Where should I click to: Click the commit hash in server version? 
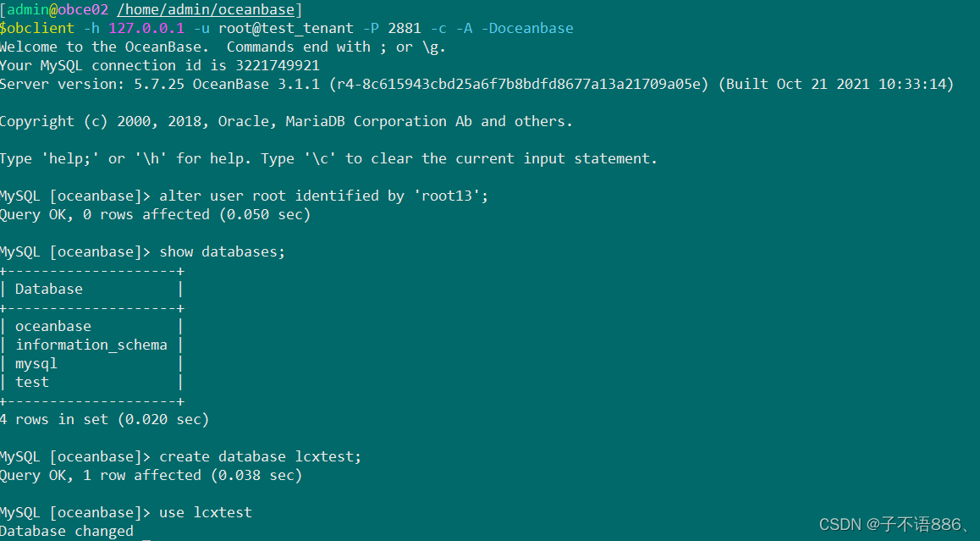519,85
